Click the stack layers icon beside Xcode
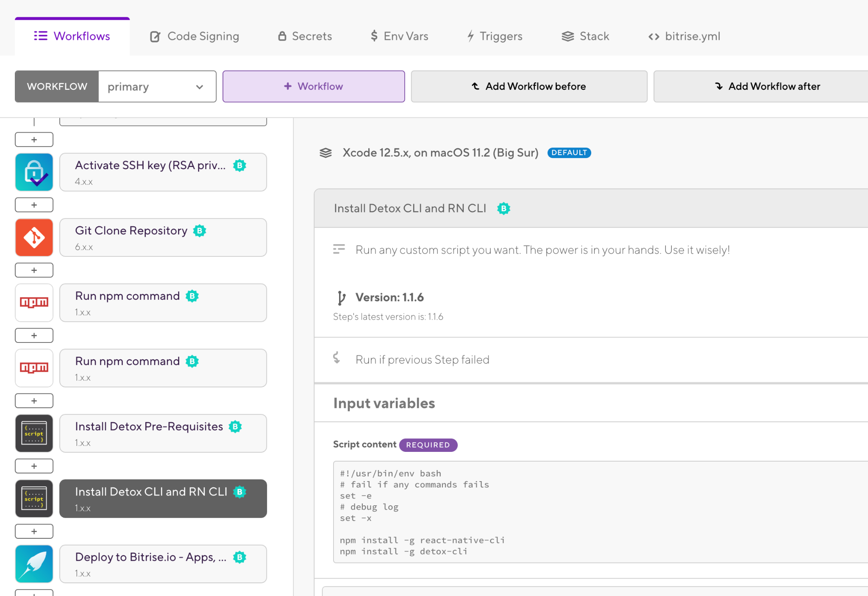The height and width of the screenshot is (596, 868). point(325,153)
